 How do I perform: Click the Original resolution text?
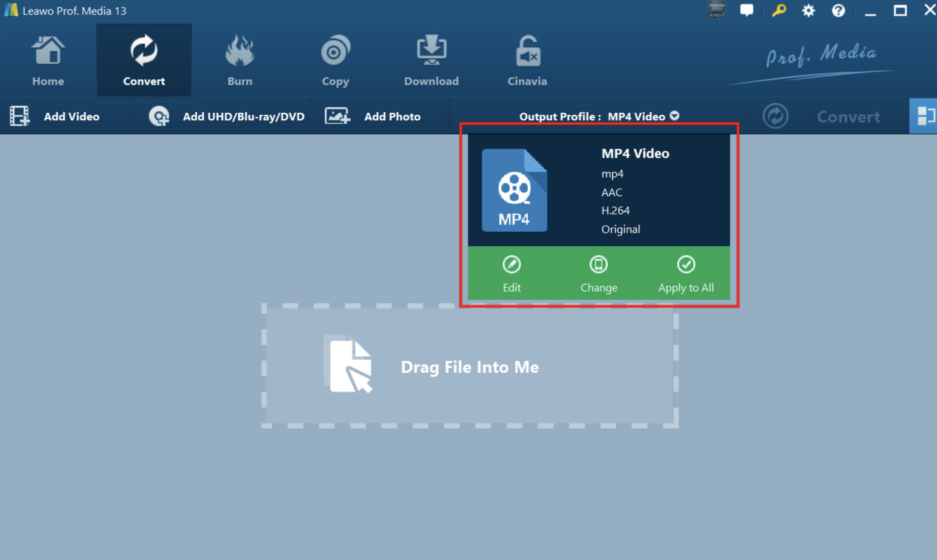pos(621,229)
